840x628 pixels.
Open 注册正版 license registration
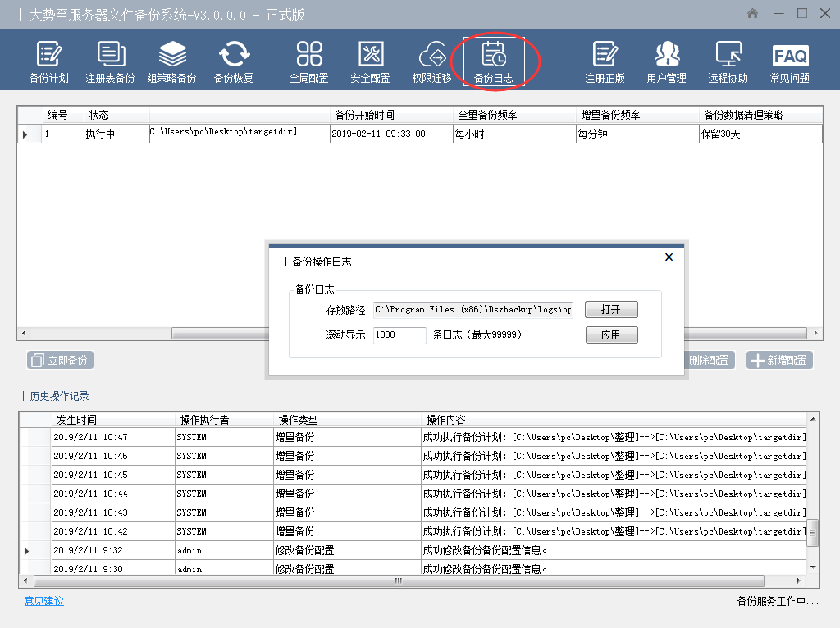(605, 62)
